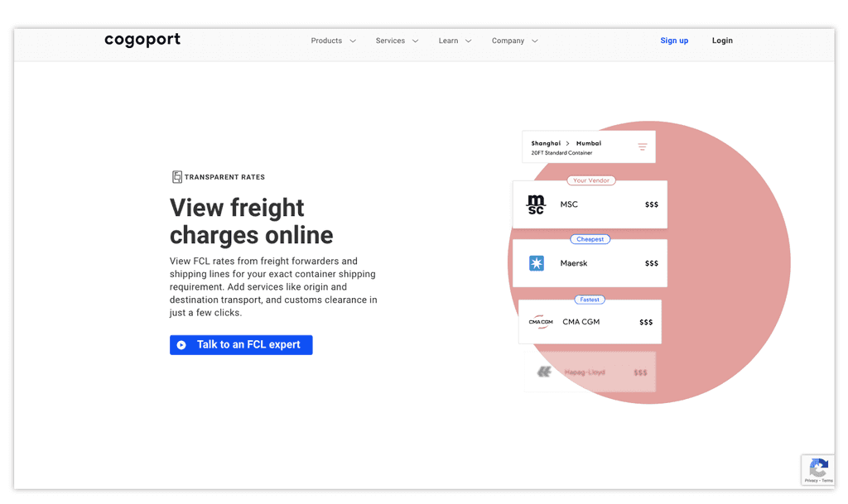Select the Fastest tag
Screen dimensions: 848x504
tap(590, 300)
